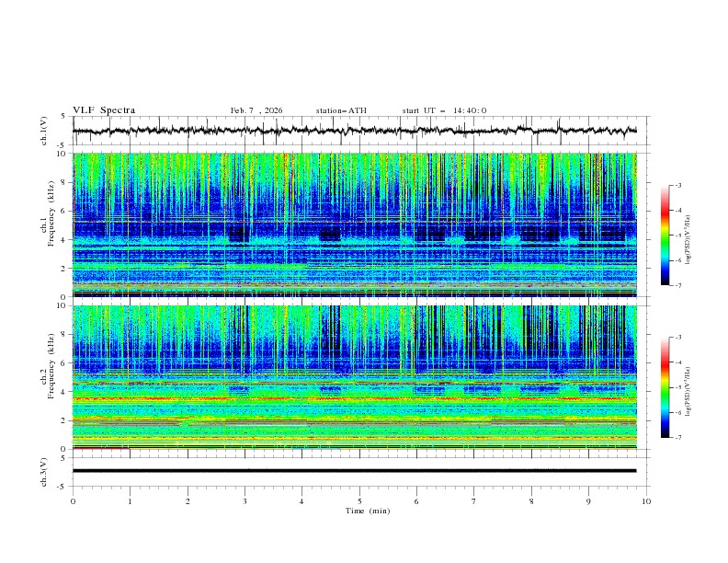Click time axis tick label "3"

245,501
